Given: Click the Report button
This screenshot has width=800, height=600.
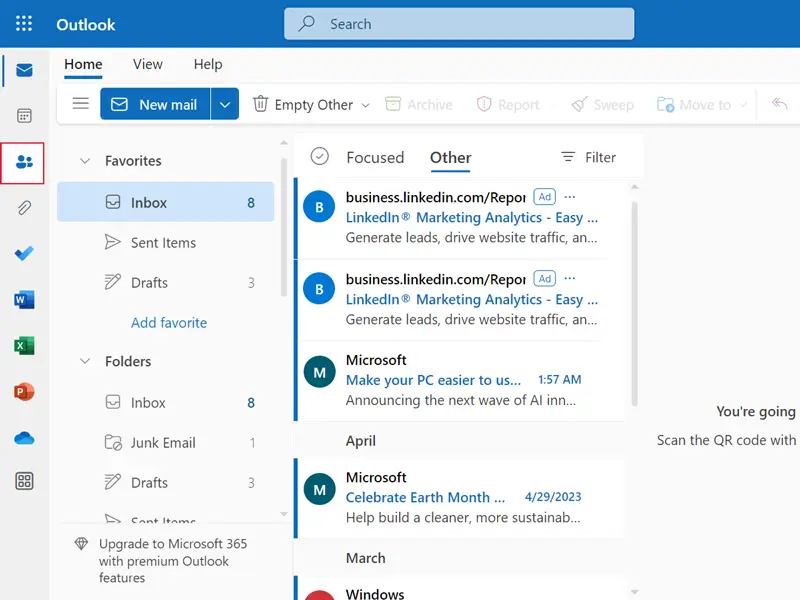Looking at the screenshot, I should 508,105.
